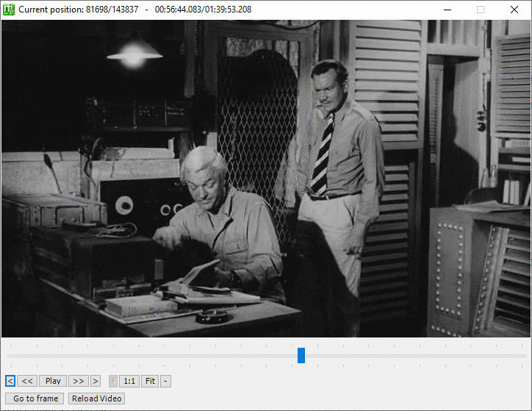Zoom in with the + button
532x411 pixels.
[x=113, y=381]
